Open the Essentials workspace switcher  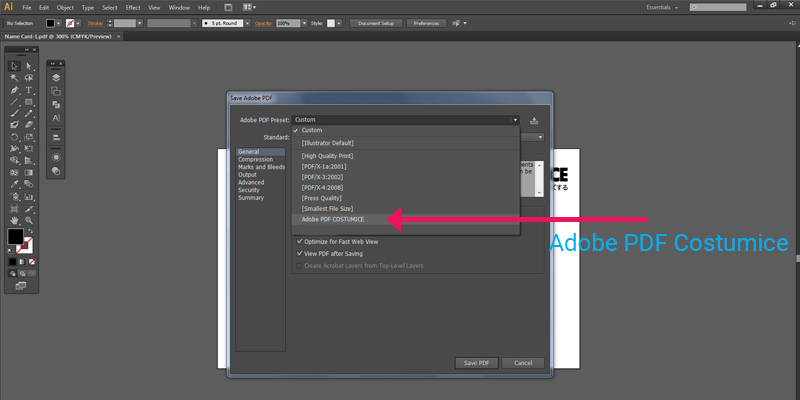tap(662, 8)
